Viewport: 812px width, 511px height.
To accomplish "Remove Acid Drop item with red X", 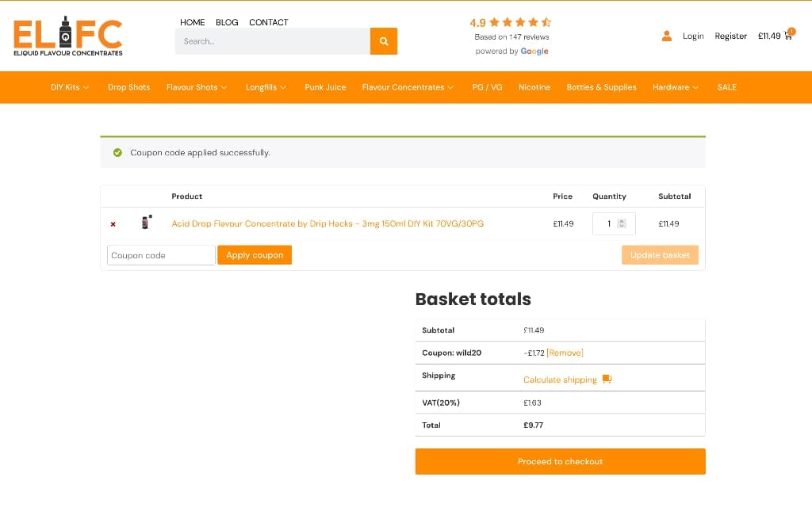I will 113,224.
